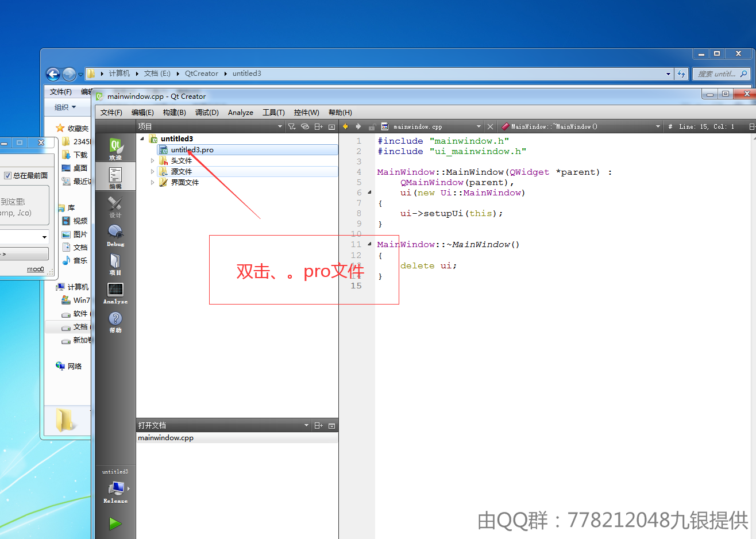
Task: Click 计算机 in Explorer breadcrumb
Action: tap(119, 74)
